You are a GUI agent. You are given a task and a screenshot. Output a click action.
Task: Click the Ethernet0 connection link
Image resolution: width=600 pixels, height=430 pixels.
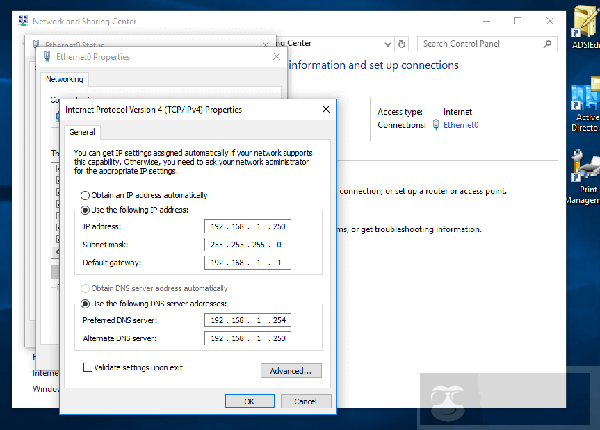(462, 125)
